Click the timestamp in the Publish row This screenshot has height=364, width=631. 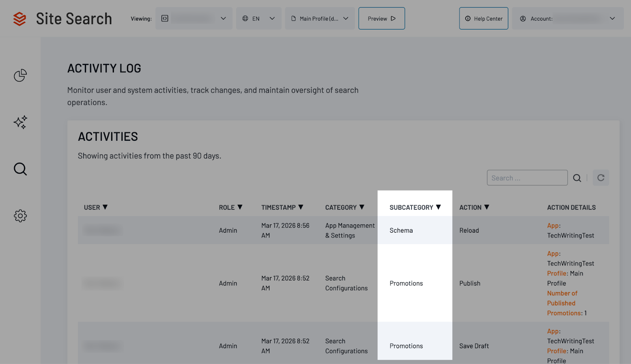click(285, 283)
